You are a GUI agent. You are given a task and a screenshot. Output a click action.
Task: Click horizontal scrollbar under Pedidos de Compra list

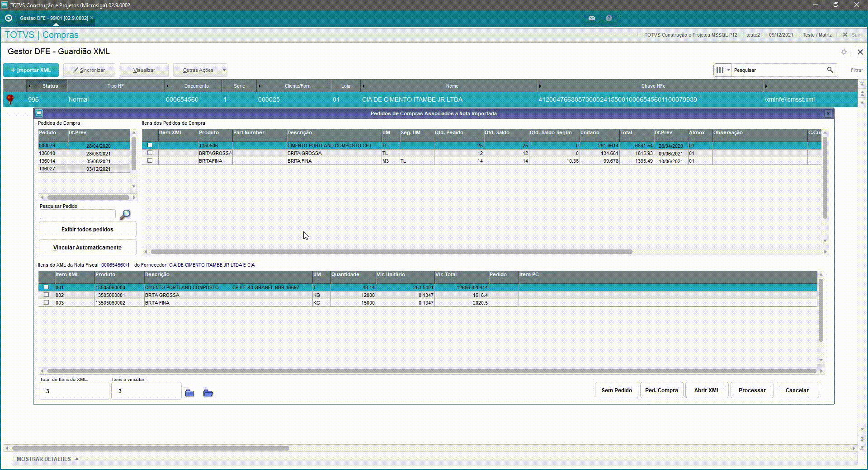tap(88, 197)
